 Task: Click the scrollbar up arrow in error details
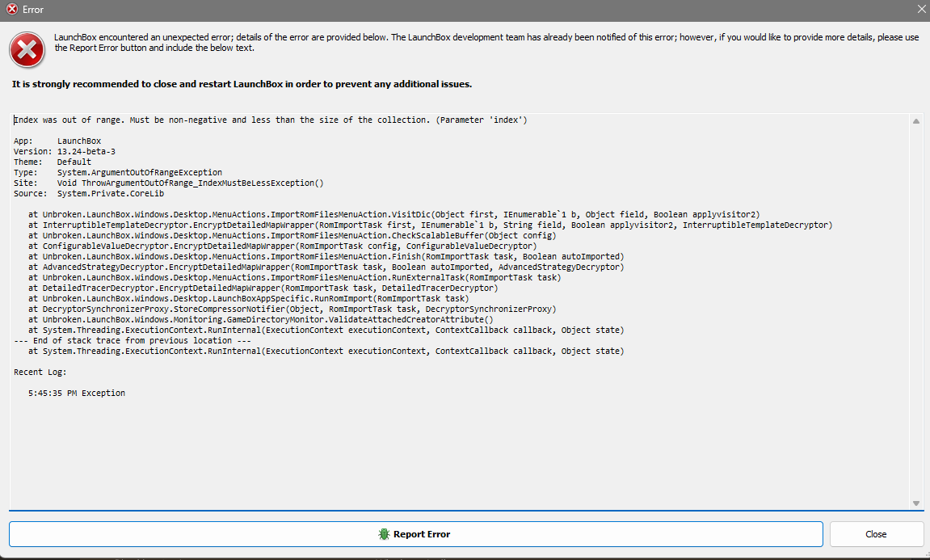tap(915, 121)
